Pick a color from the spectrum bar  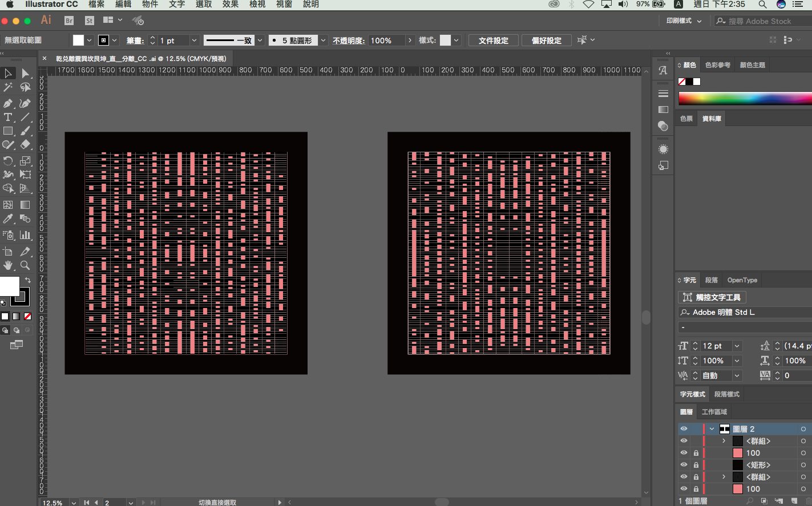(745, 98)
